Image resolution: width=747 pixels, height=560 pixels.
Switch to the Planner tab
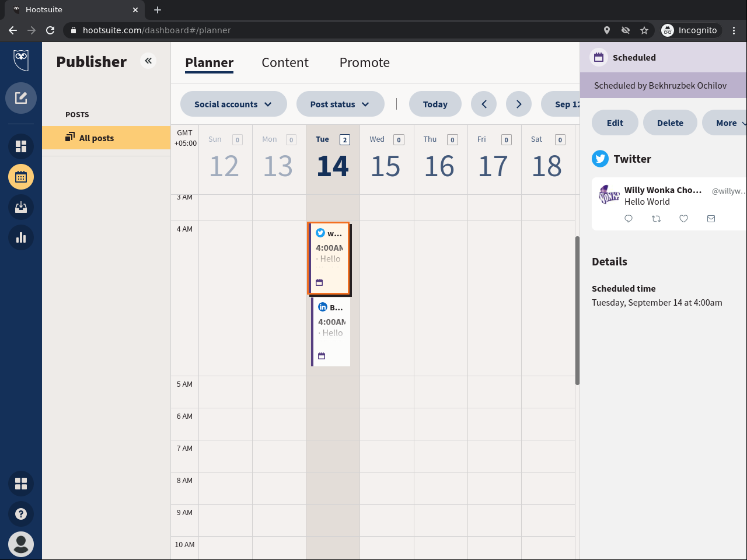tap(209, 63)
